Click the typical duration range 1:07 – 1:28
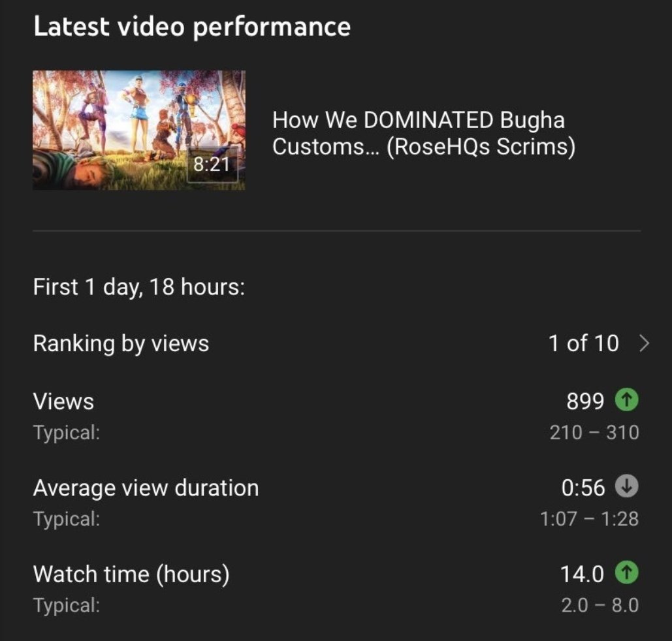 [x=589, y=519]
